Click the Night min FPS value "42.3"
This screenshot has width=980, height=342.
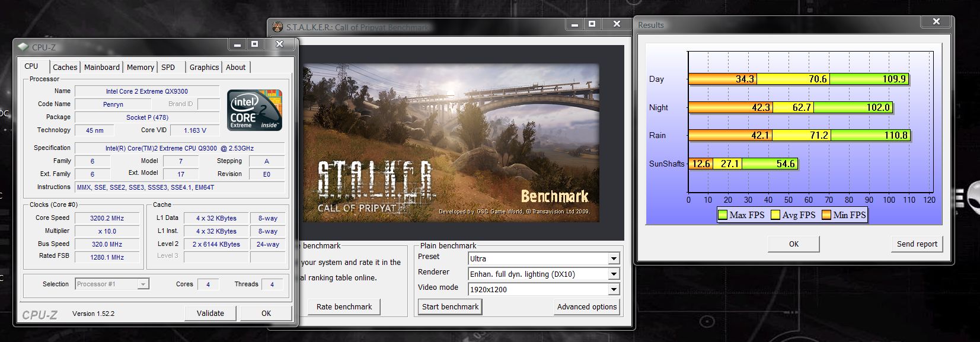pos(761,107)
